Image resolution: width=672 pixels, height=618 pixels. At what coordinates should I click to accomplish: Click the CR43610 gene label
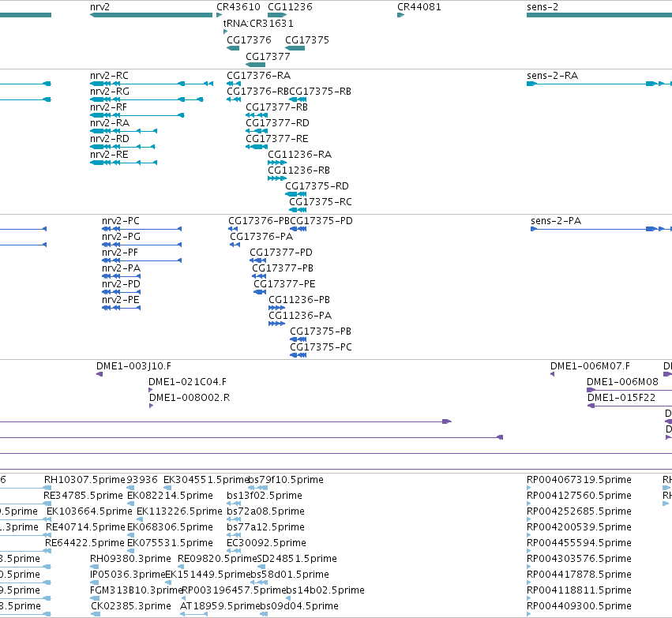tap(238, 7)
